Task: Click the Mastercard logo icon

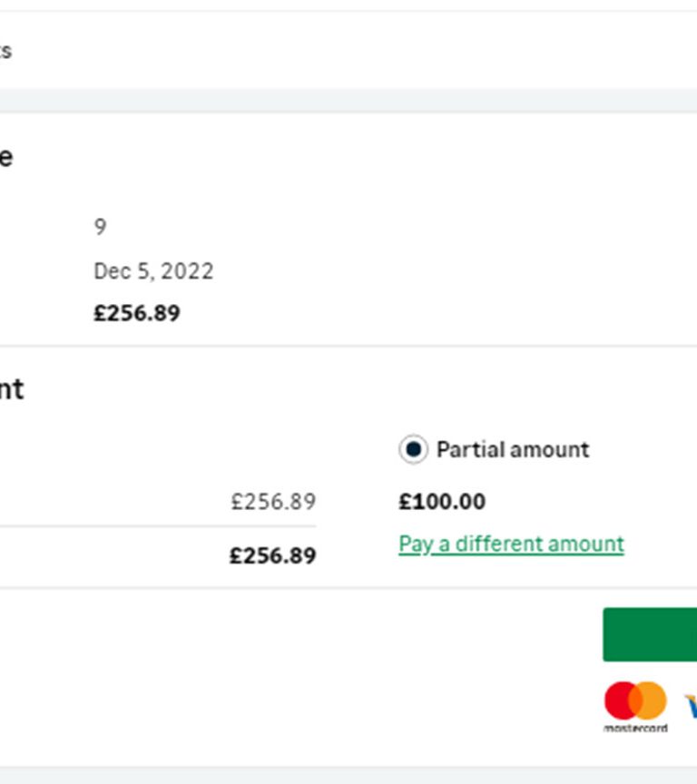Action: click(x=635, y=701)
